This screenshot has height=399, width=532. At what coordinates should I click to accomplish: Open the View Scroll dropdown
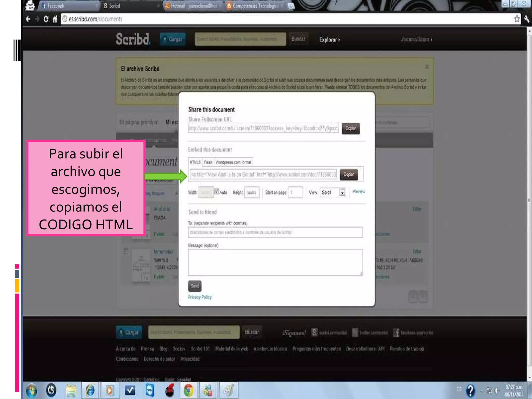pos(333,192)
